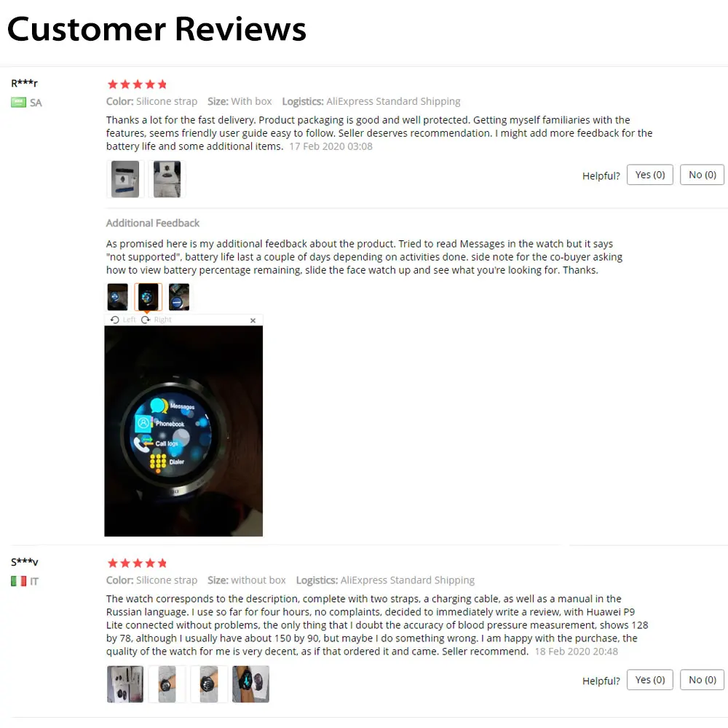
Task: Select the highlighted middle feedback thumbnail
Action: [x=148, y=297]
